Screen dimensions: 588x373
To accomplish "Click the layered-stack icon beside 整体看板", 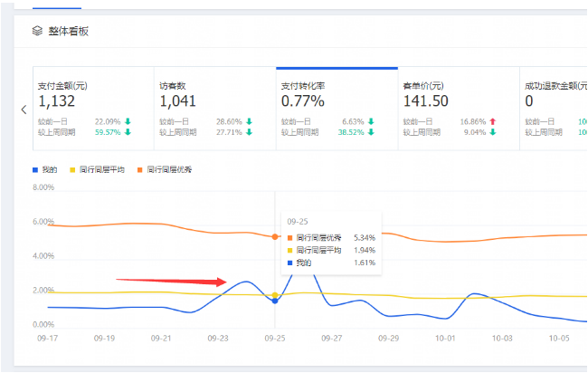I will click(37, 31).
